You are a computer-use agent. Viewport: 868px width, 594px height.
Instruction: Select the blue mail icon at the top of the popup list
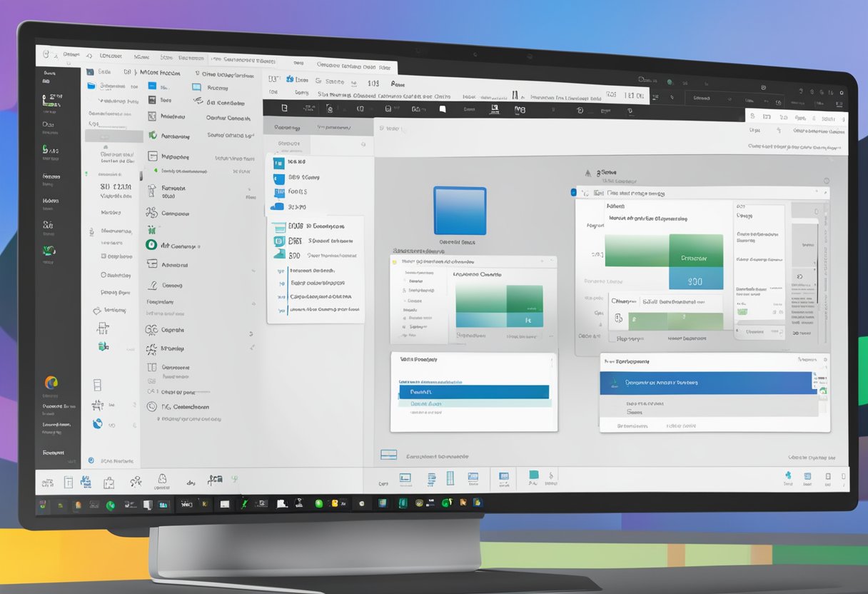(x=279, y=162)
